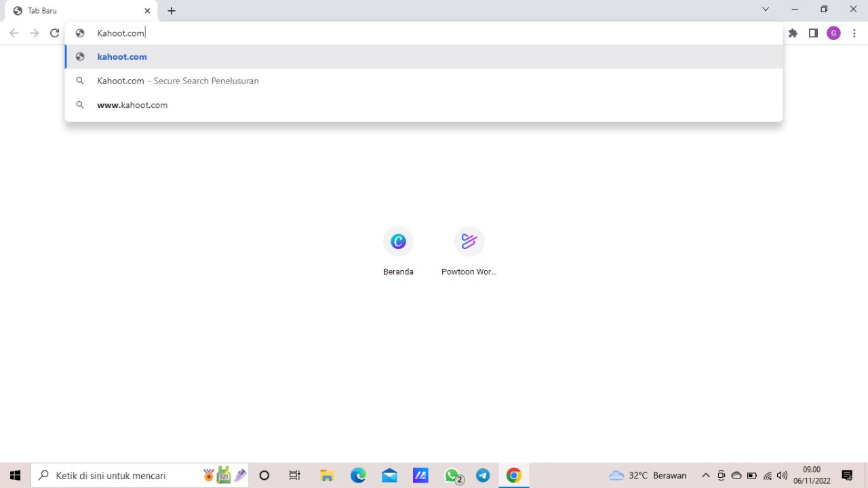The width and height of the screenshot is (868, 488).
Task: Close the Tab Baru tab
Action: [147, 11]
